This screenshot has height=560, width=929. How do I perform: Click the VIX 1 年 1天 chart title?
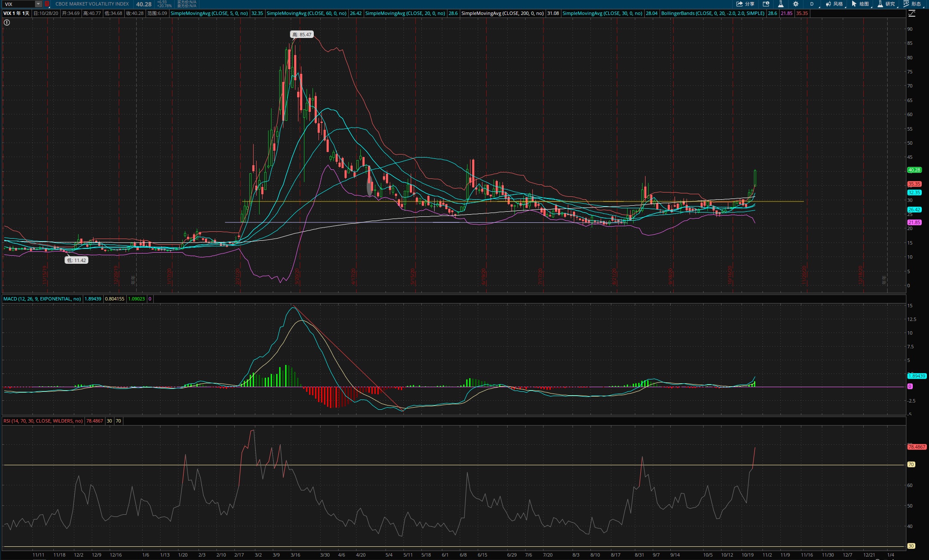pyautogui.click(x=17, y=13)
